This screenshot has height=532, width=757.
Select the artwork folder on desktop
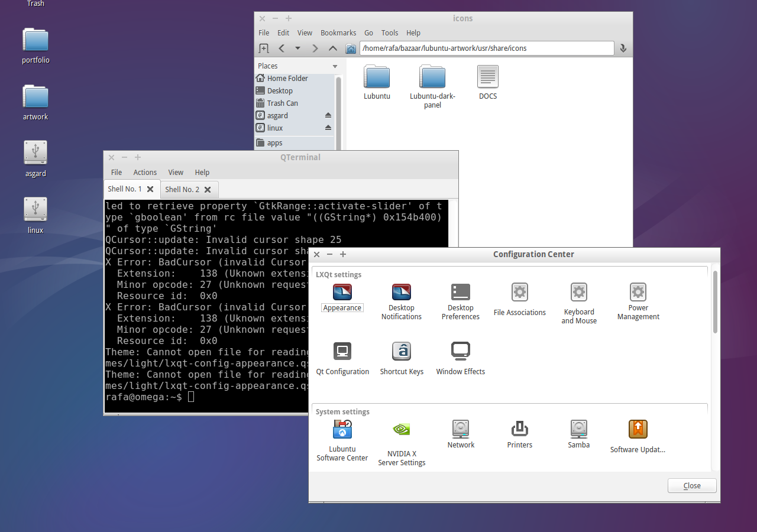point(35,103)
